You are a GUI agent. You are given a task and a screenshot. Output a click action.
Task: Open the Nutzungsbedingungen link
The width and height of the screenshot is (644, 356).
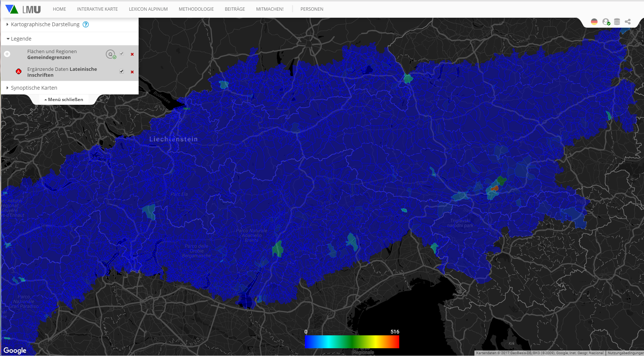625,353
